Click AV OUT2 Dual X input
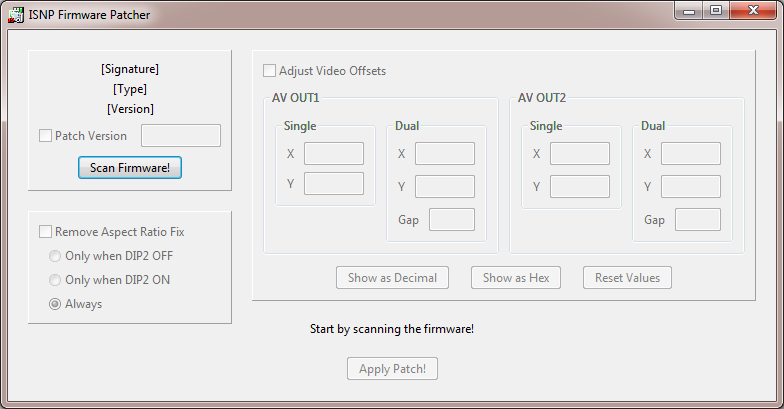 tap(690, 154)
